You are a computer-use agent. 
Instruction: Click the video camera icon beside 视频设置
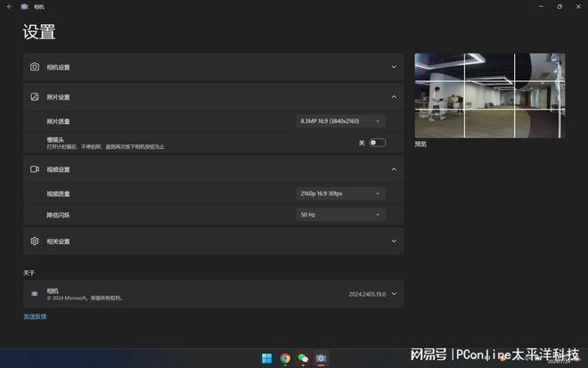click(x=35, y=169)
